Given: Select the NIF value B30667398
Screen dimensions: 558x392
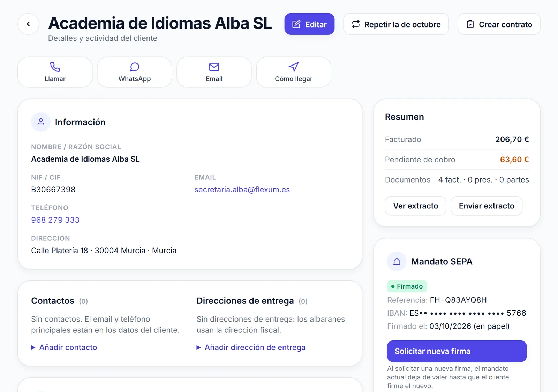Looking at the screenshot, I should (x=53, y=190).
